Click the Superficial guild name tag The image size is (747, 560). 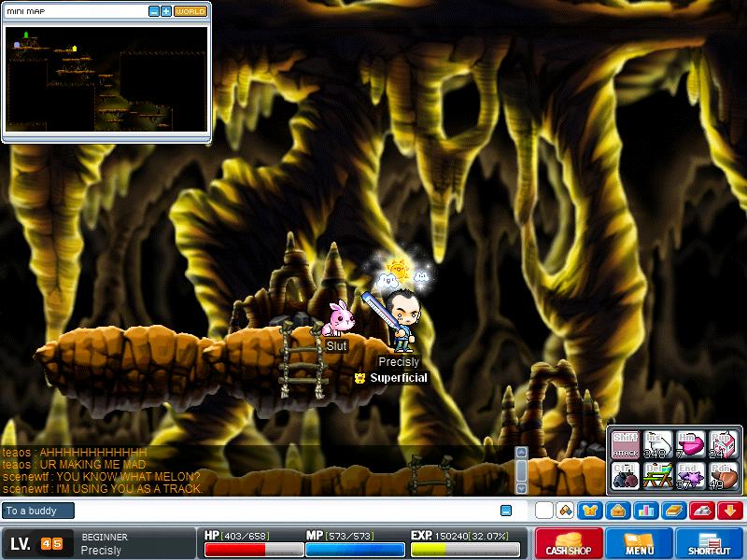pos(399,378)
